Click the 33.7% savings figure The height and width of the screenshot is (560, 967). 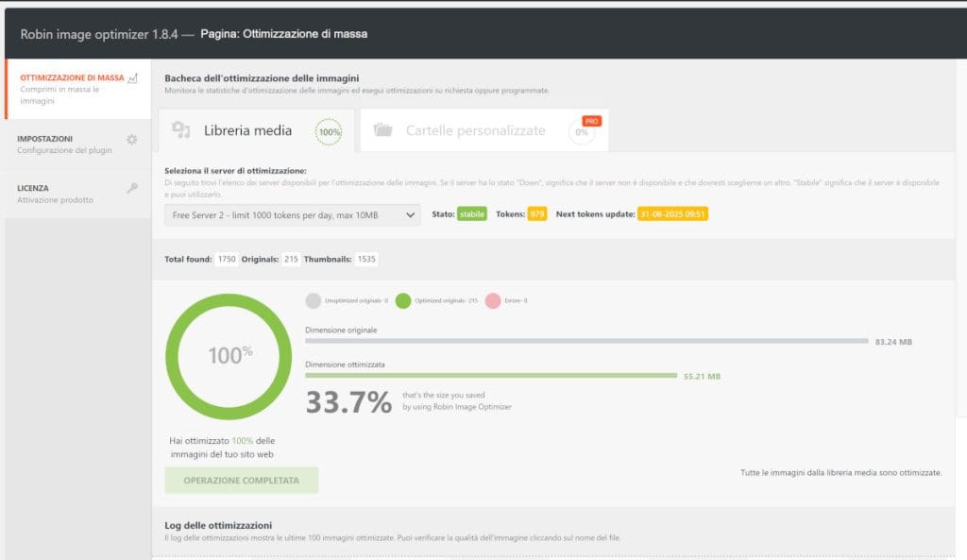pos(348,402)
